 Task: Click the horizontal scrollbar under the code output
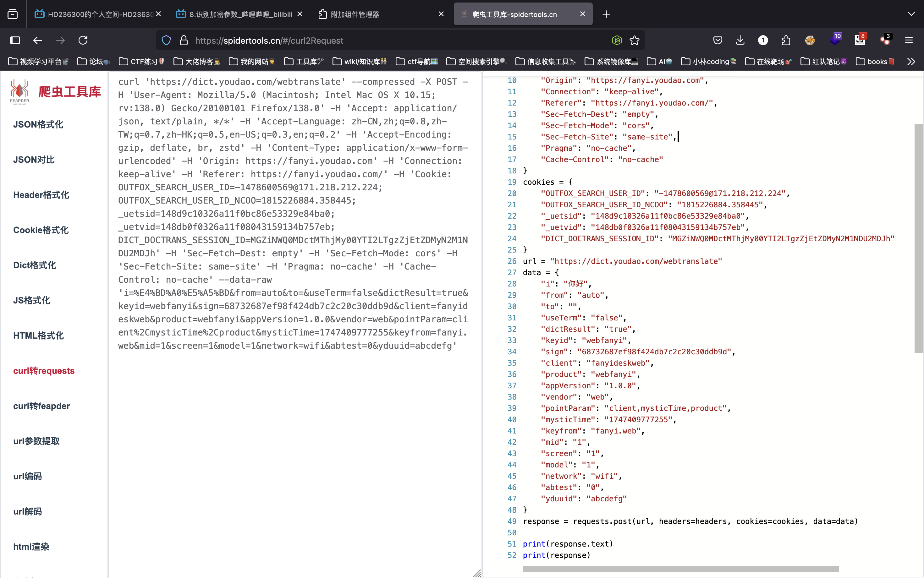tap(681, 569)
